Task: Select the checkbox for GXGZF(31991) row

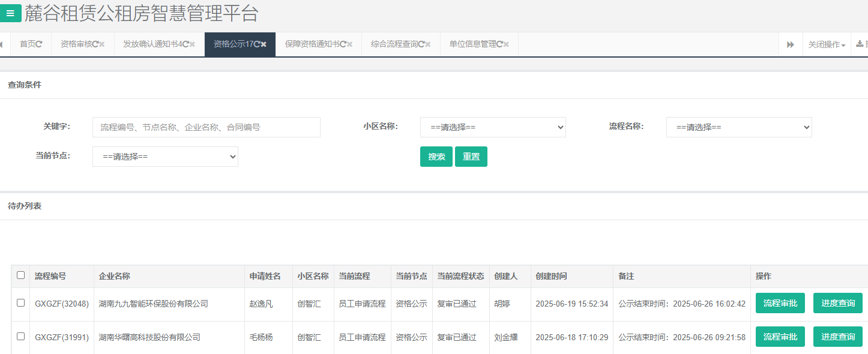Action: tap(21, 337)
